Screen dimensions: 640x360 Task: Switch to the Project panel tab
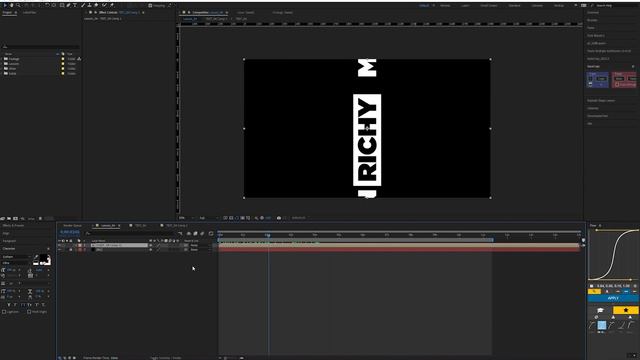coord(7,13)
